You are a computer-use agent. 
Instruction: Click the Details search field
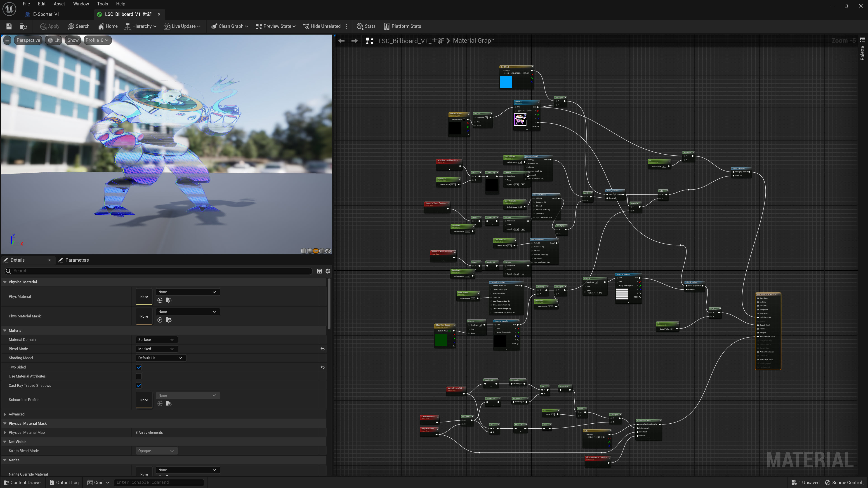[x=158, y=271]
